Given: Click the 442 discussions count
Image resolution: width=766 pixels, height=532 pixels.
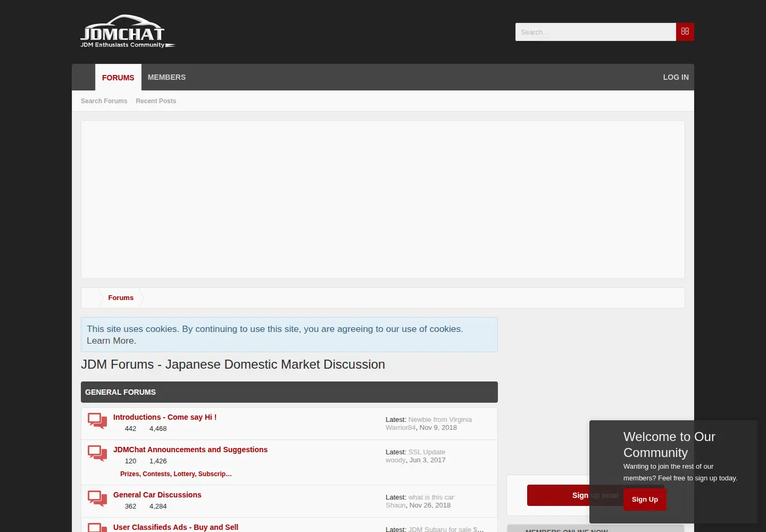Looking at the screenshot, I should pos(130,429).
